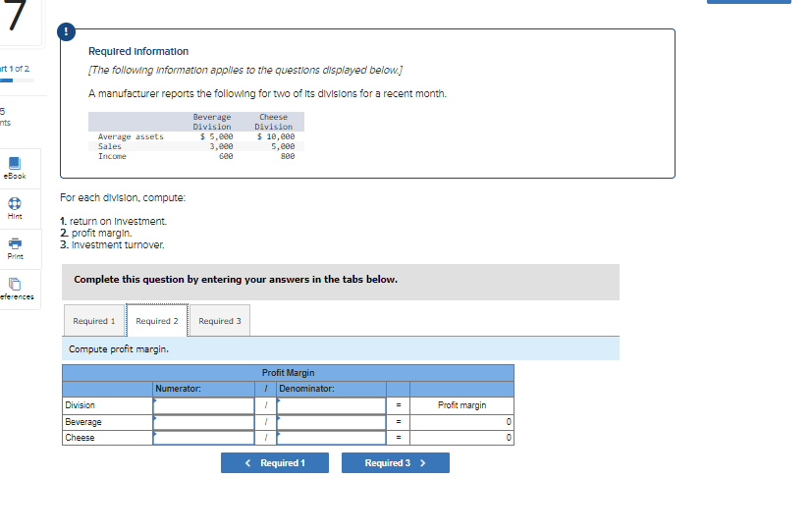Click Beverage Division column header
This screenshot has height=532, width=812.
[212, 122]
